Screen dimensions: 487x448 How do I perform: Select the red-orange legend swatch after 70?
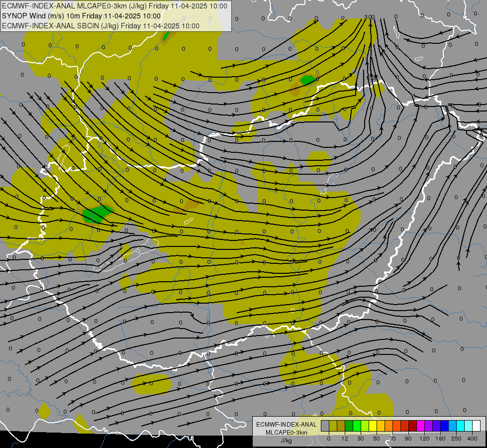tap(396, 426)
